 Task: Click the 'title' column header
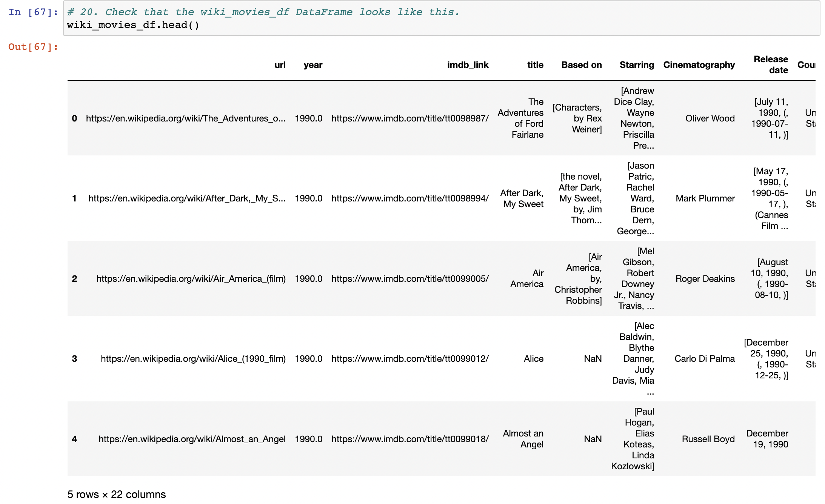coord(535,65)
